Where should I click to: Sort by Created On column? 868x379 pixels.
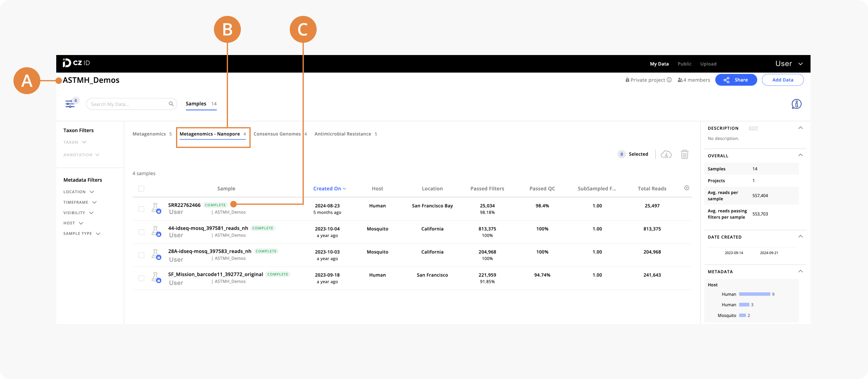tap(329, 189)
